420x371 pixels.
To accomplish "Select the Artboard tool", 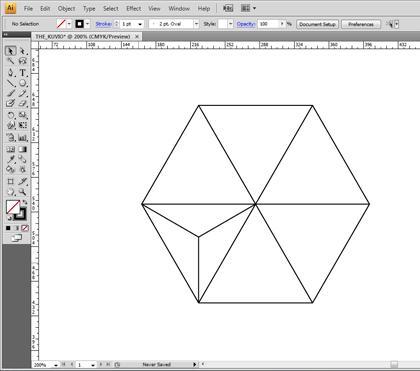I will point(11,181).
